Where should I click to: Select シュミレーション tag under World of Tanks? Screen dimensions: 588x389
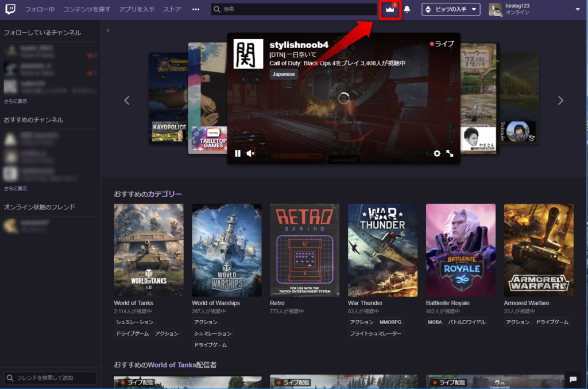click(x=134, y=322)
